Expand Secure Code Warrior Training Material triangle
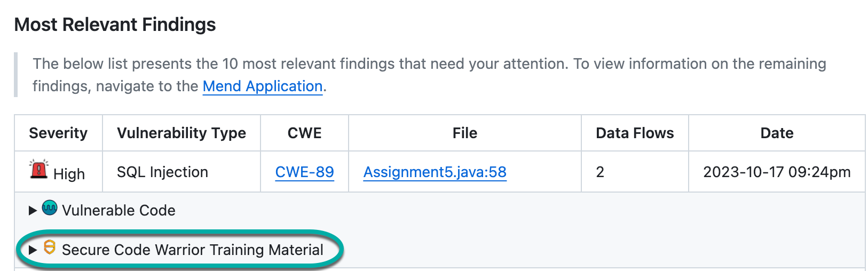The width and height of the screenshot is (868, 271). (x=33, y=250)
